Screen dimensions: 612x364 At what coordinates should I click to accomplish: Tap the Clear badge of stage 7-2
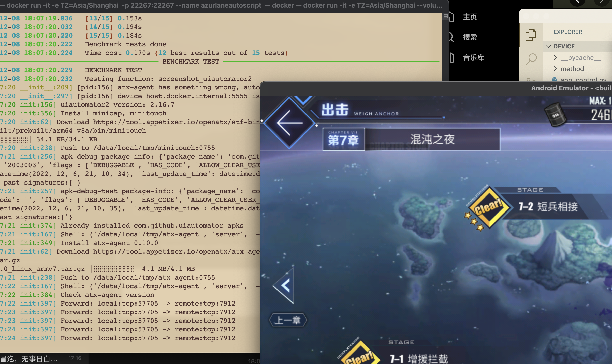488,208
